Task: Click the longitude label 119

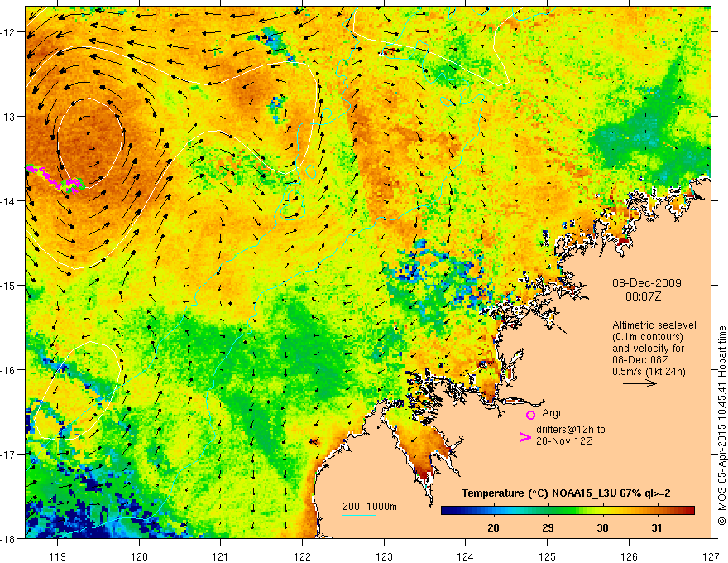Action: [x=58, y=556]
